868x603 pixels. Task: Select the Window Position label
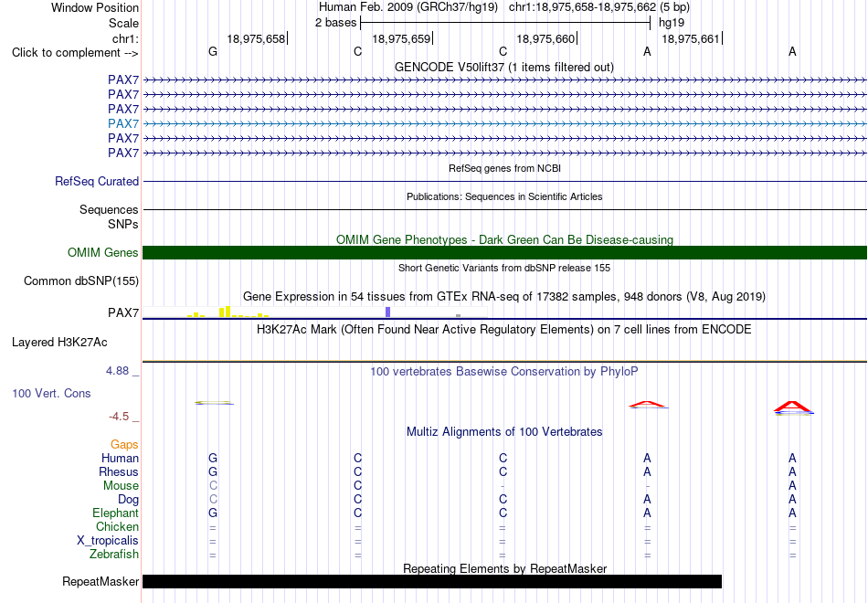[95, 7]
